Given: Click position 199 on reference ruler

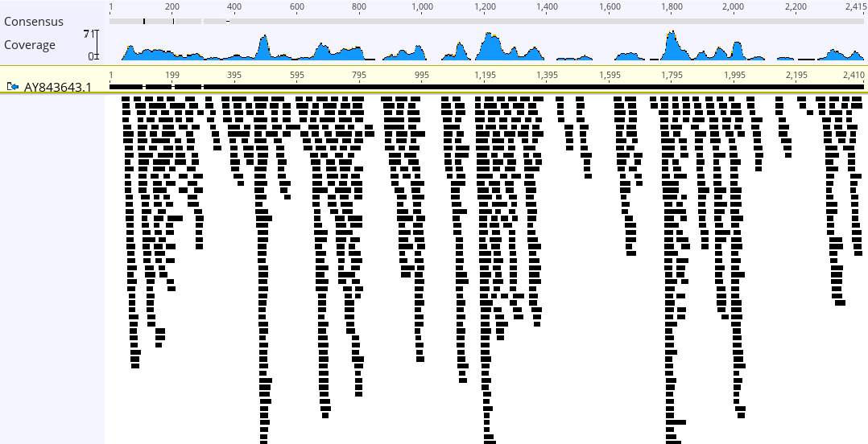Looking at the screenshot, I should (172, 75).
